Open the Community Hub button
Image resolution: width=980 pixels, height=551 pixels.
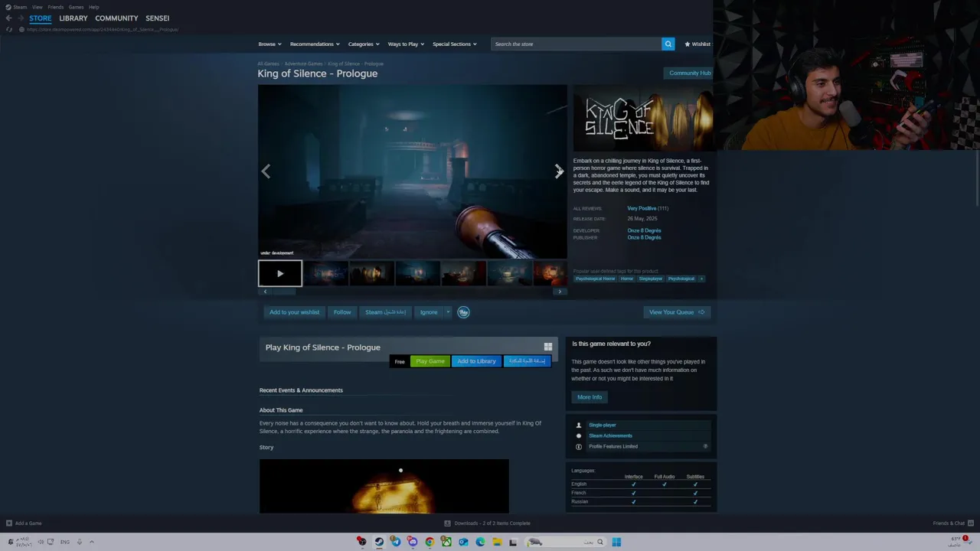[690, 73]
